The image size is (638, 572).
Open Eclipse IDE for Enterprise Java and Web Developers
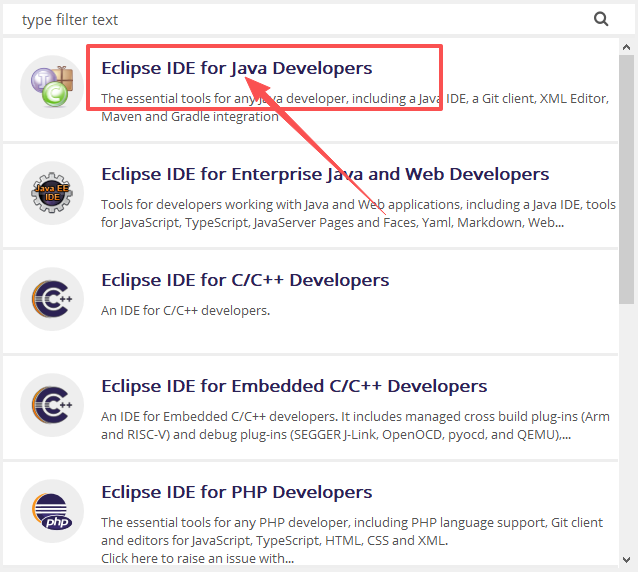coord(325,174)
